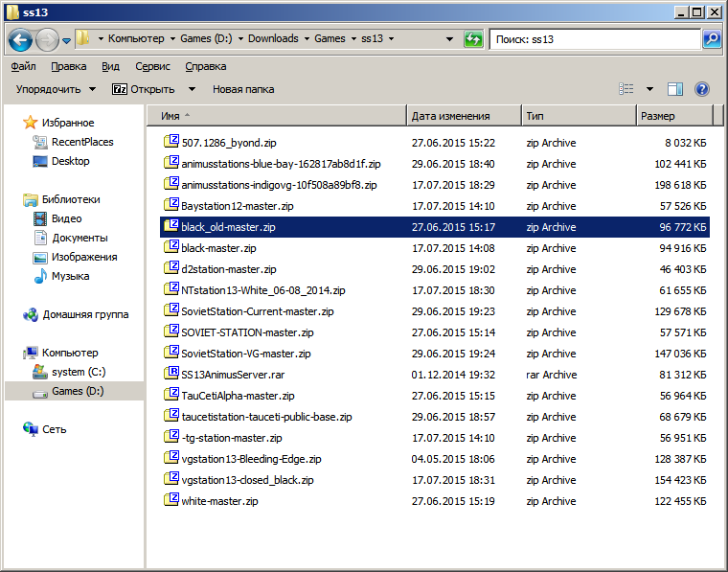Click the black_old-master.zip file icon
This screenshot has height=572, width=728.
coord(171,226)
